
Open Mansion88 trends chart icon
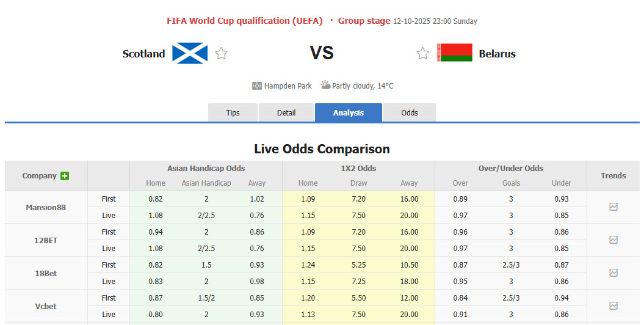click(613, 207)
